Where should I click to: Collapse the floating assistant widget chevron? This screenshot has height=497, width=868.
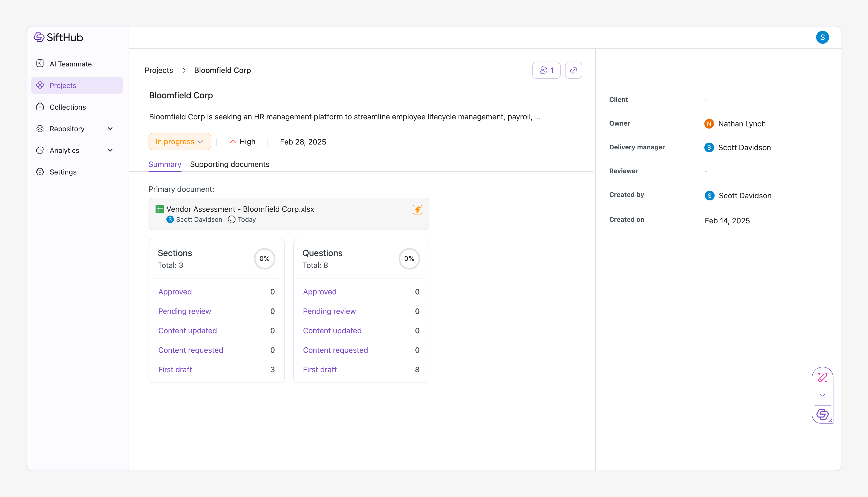822,395
